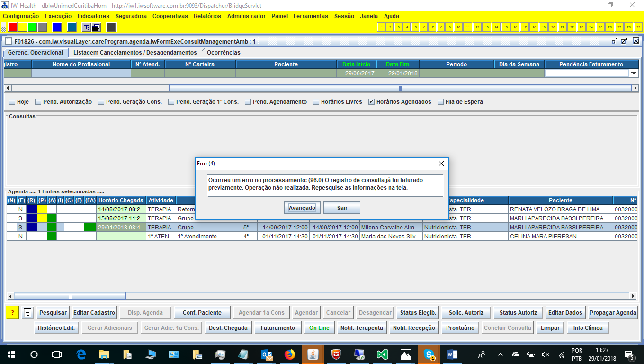
Task: Close the Erro (4) dialog with X
Action: click(x=441, y=164)
